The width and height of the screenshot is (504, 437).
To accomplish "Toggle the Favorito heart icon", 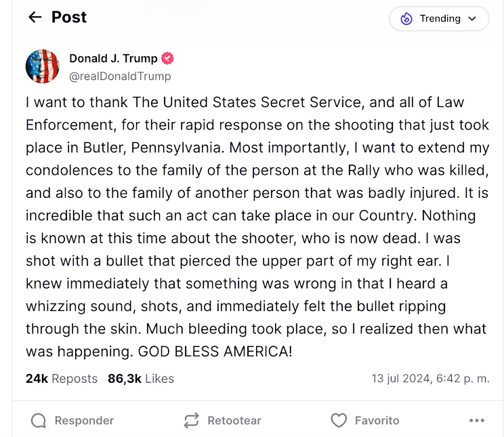I will 339,421.
